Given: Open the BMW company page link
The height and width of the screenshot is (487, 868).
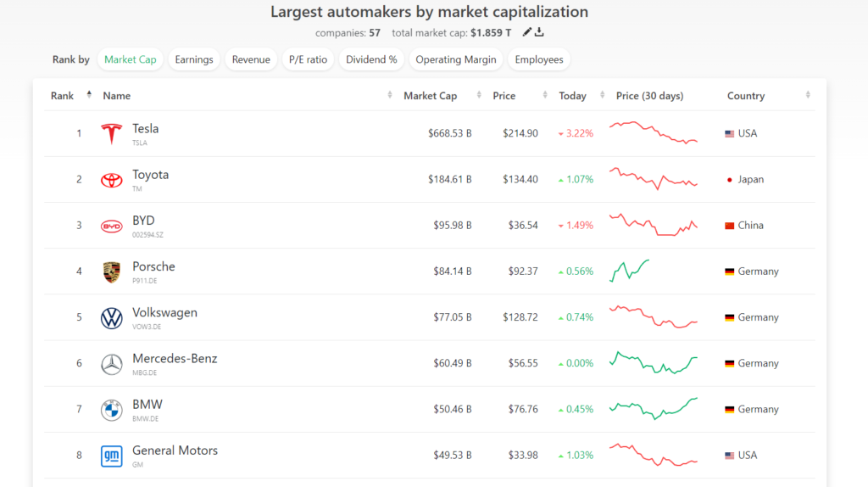Looking at the screenshot, I should click(x=147, y=405).
